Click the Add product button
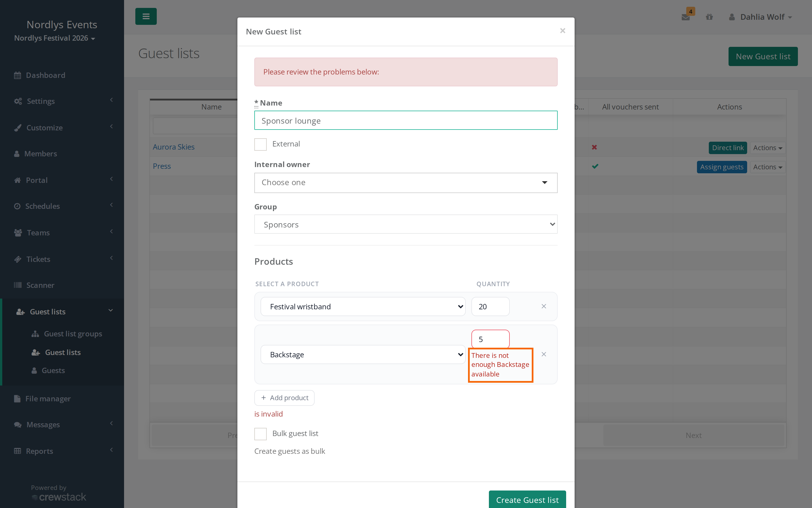The width and height of the screenshot is (812, 508). pos(284,398)
